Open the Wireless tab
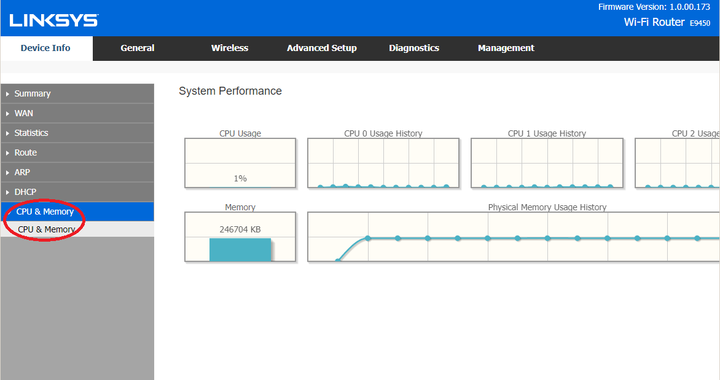The width and height of the screenshot is (720, 380). pos(230,48)
